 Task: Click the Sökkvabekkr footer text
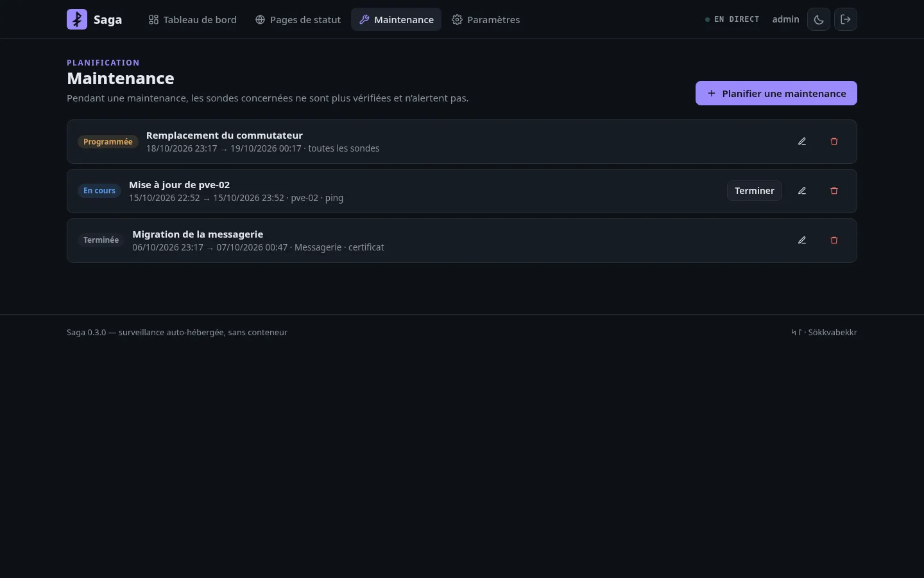pos(832,333)
